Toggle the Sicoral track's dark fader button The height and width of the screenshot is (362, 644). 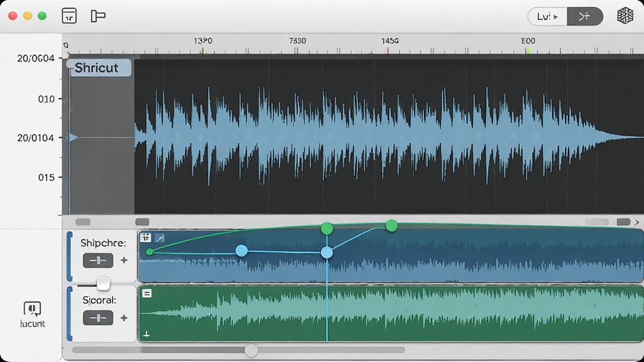(98, 317)
